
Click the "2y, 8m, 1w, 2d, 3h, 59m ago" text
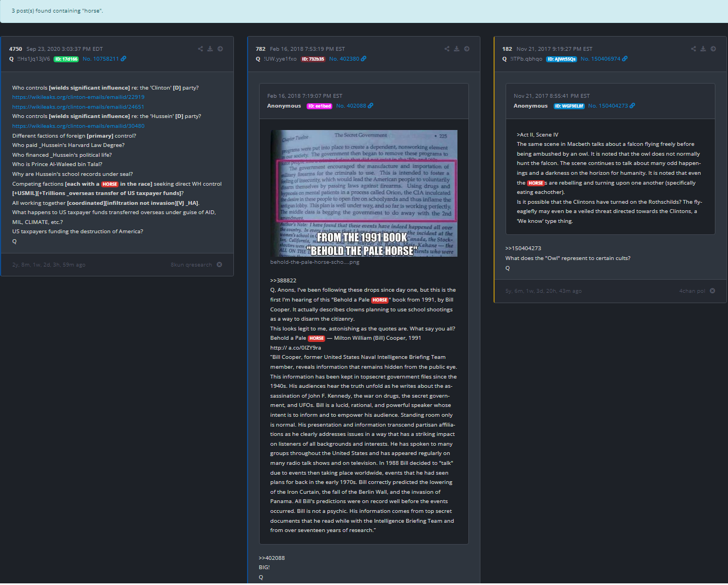49,265
